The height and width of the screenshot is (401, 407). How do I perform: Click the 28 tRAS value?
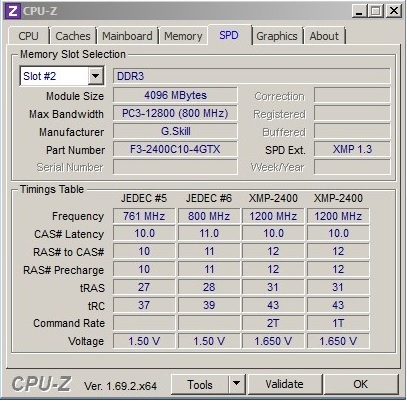tap(209, 287)
